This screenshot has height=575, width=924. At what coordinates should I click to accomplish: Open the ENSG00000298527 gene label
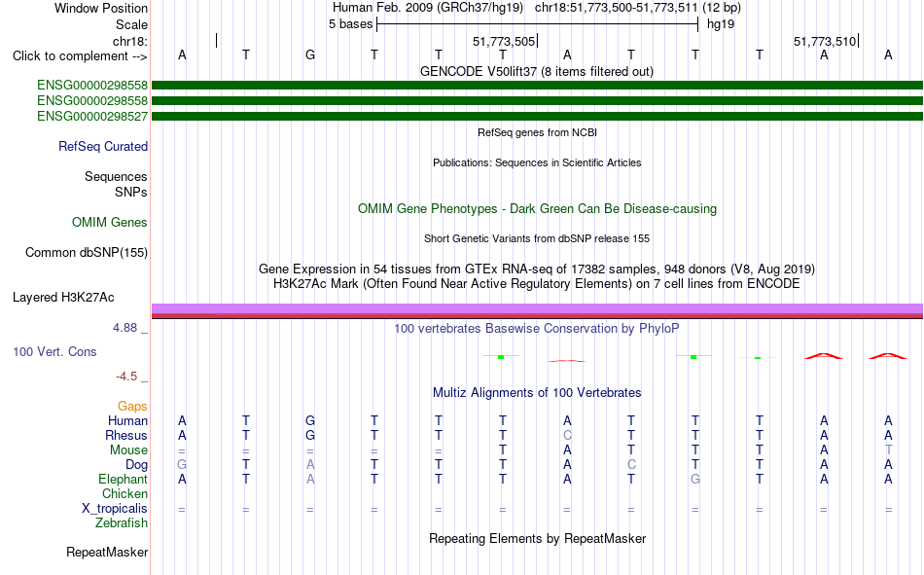tap(92, 116)
